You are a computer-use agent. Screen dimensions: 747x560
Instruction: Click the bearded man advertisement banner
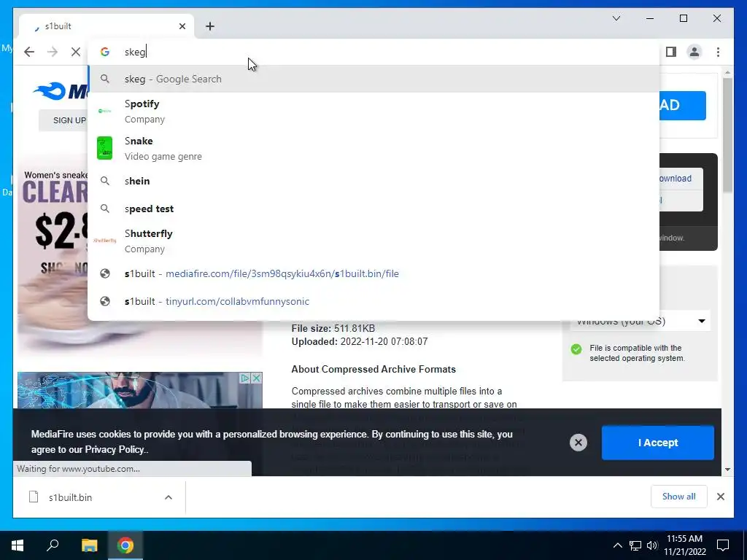[139, 391]
